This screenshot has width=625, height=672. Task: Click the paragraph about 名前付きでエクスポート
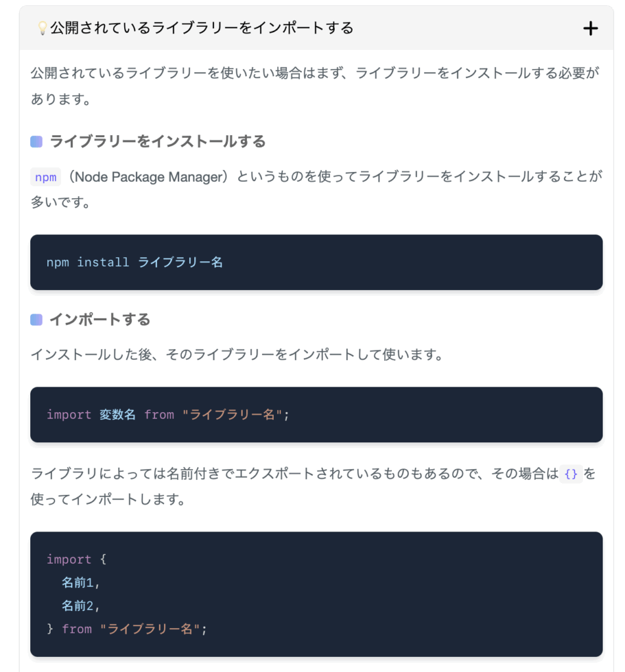click(313, 486)
